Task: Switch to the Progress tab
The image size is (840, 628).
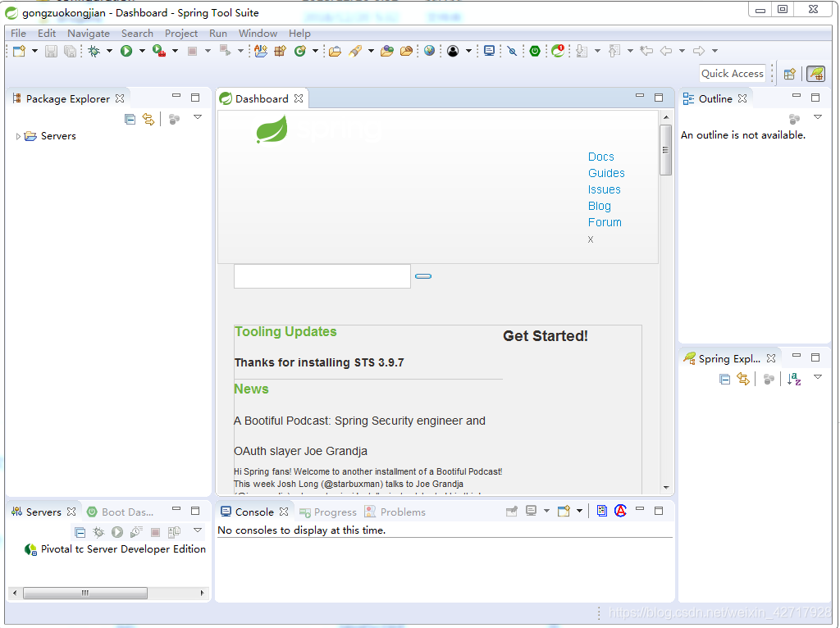Action: click(x=328, y=512)
